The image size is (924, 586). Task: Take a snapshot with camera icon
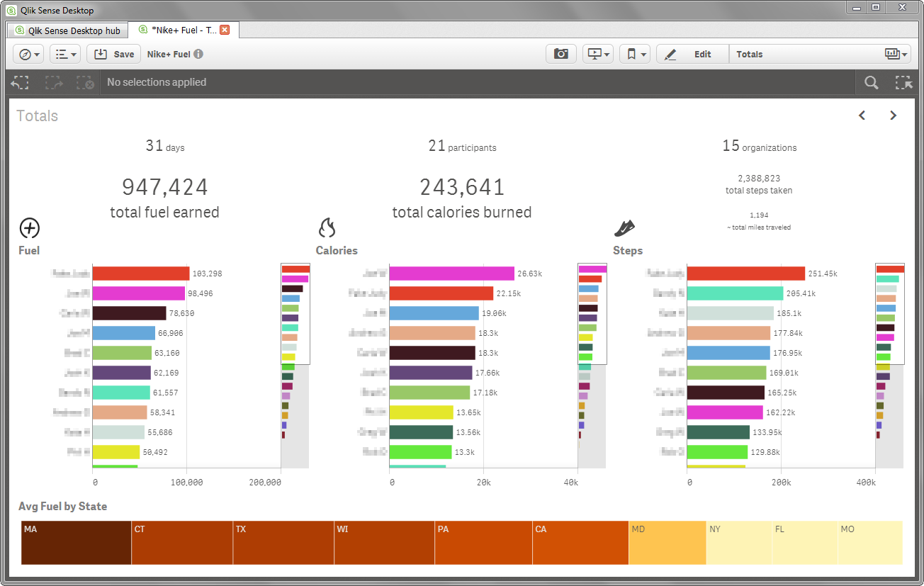click(x=560, y=54)
